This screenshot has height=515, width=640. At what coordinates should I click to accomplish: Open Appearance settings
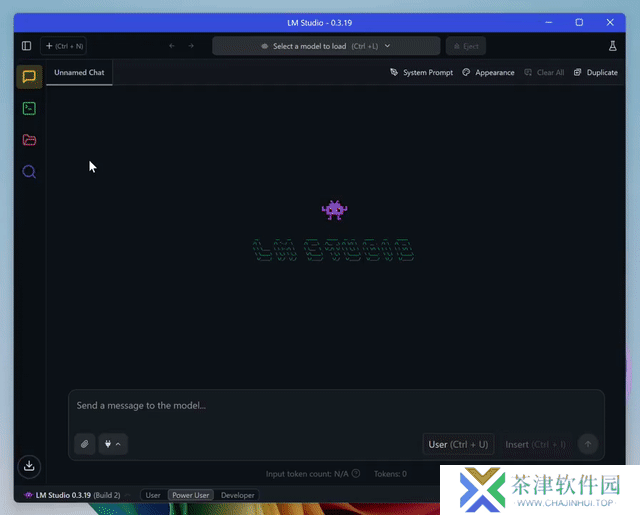[x=488, y=73]
